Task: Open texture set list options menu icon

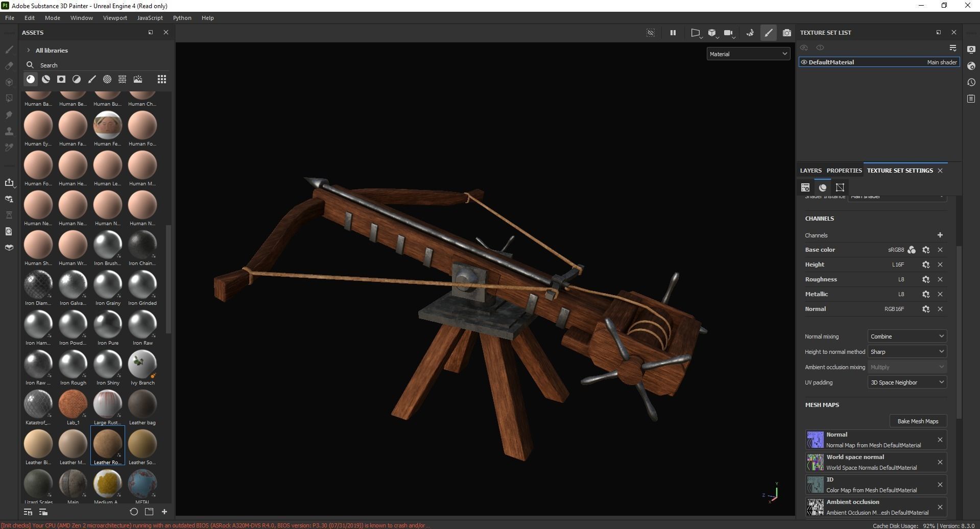Action: [x=953, y=47]
